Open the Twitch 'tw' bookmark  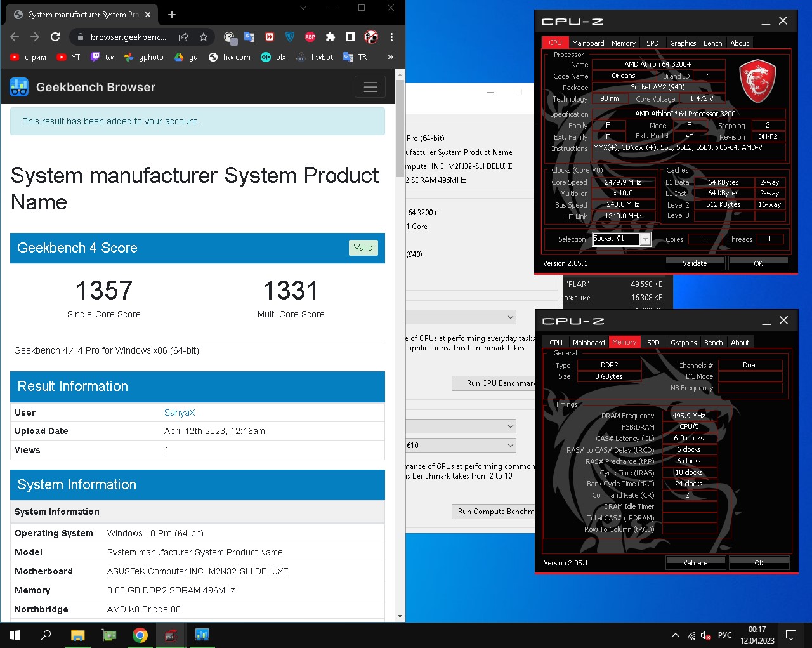(103, 57)
